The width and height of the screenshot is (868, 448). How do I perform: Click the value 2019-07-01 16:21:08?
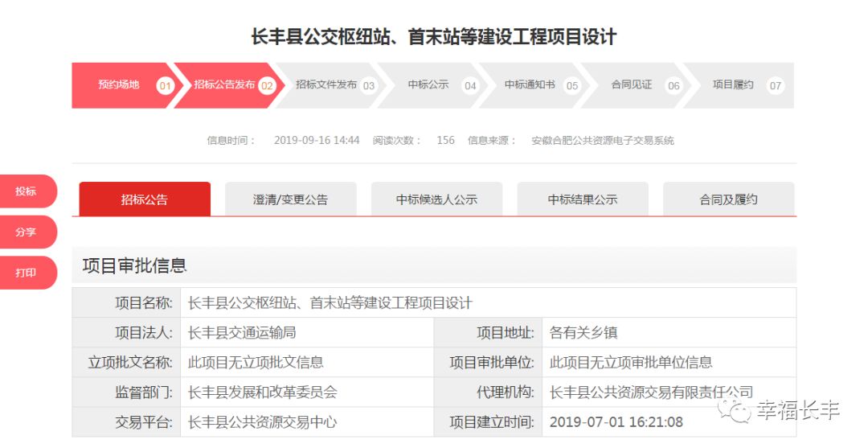tap(616, 422)
